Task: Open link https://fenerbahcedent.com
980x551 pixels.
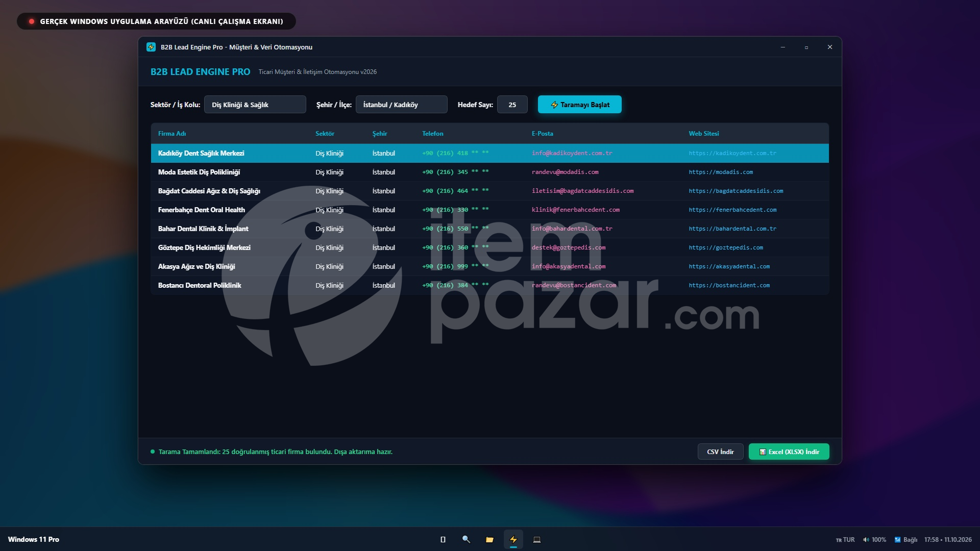Action: click(x=732, y=210)
